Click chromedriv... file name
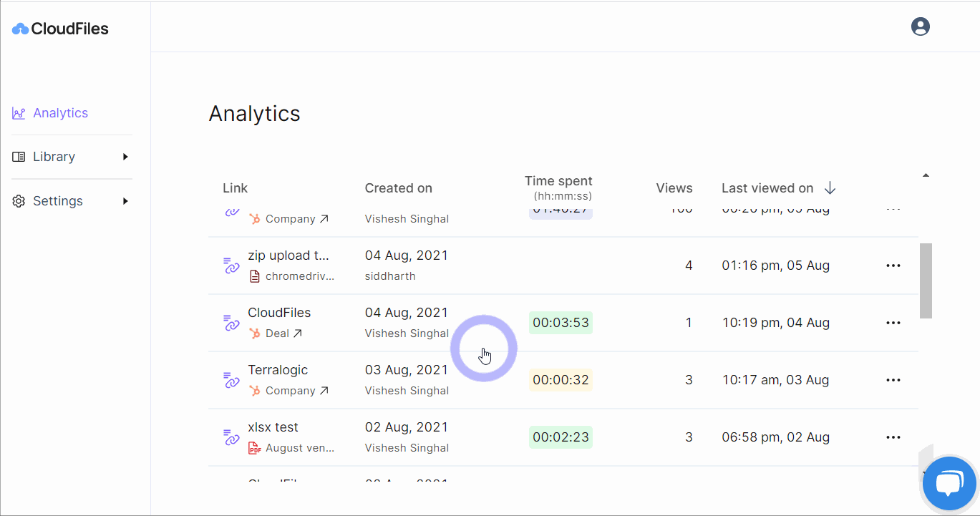 [300, 276]
